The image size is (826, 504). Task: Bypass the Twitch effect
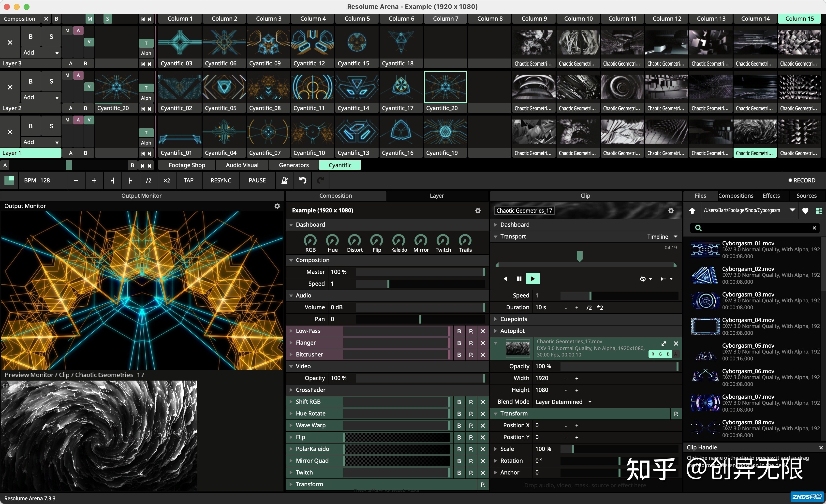[459, 473]
